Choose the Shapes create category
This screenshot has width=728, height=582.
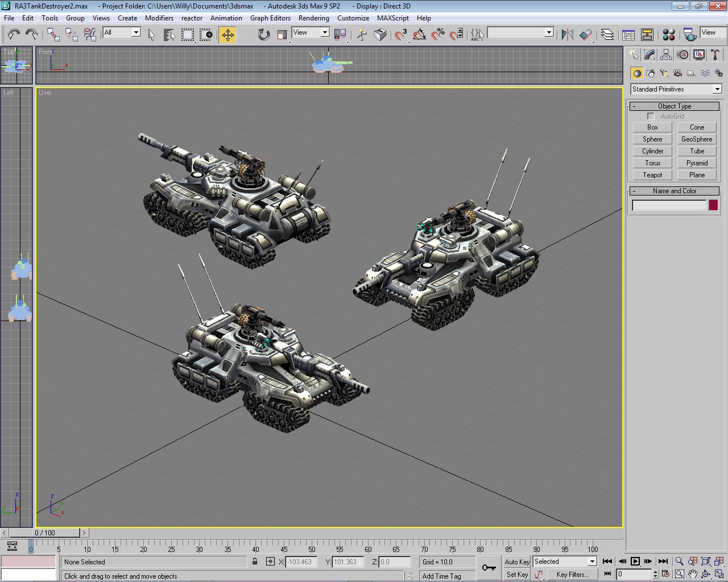click(651, 73)
